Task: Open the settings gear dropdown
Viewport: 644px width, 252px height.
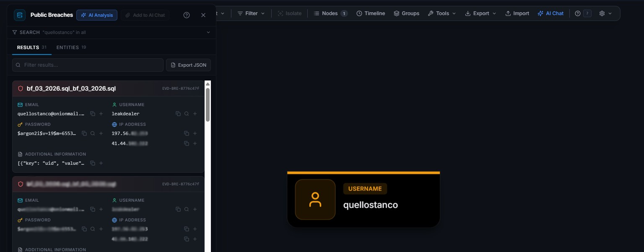Action: (x=605, y=13)
